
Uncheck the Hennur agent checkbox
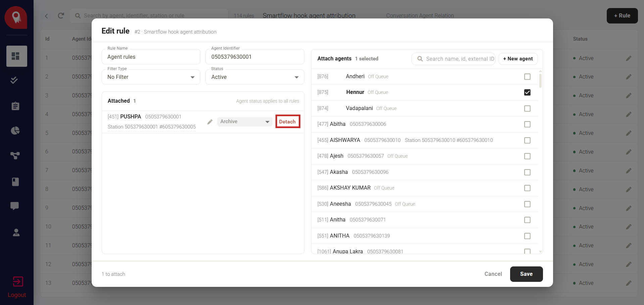point(527,92)
